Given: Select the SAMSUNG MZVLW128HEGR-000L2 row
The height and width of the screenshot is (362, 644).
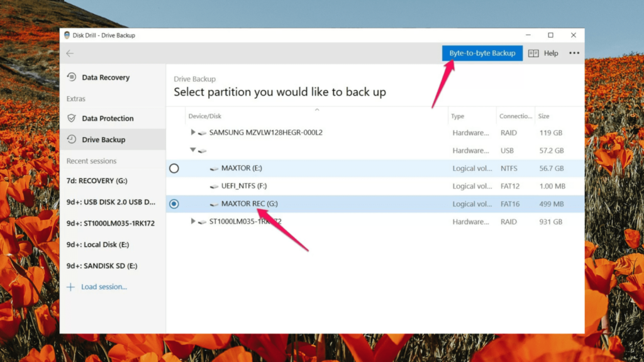Looking at the screenshot, I should (375, 133).
